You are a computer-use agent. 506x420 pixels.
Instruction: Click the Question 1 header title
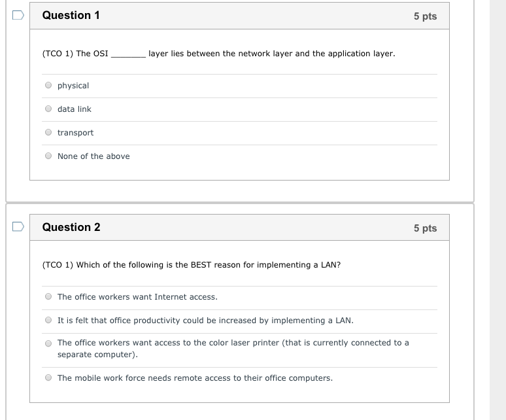coord(71,15)
